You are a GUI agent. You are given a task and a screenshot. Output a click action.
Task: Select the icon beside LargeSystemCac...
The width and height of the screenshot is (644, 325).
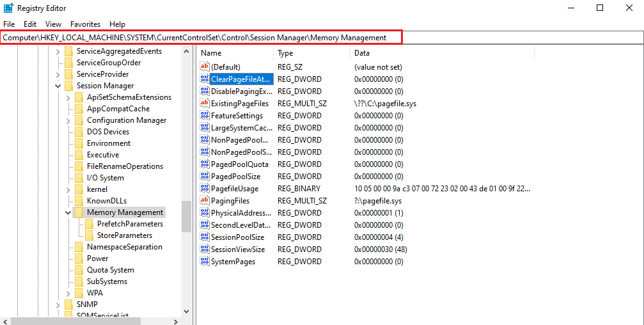(204, 127)
